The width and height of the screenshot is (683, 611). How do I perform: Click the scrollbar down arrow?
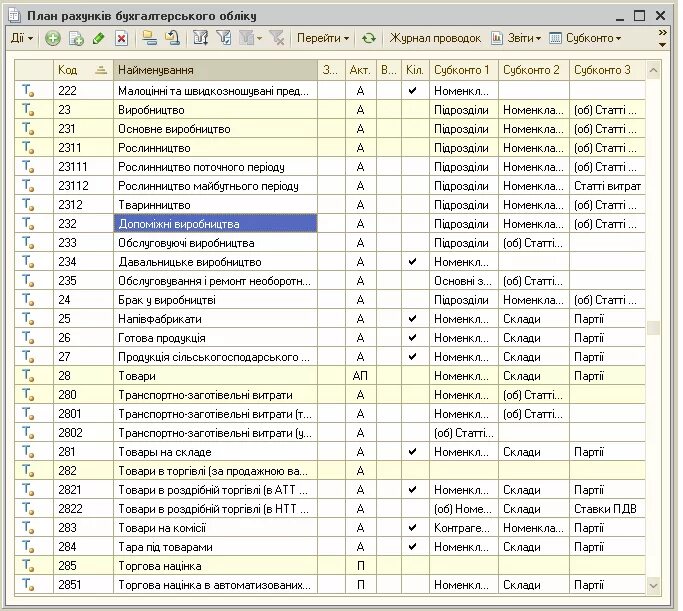click(653, 586)
